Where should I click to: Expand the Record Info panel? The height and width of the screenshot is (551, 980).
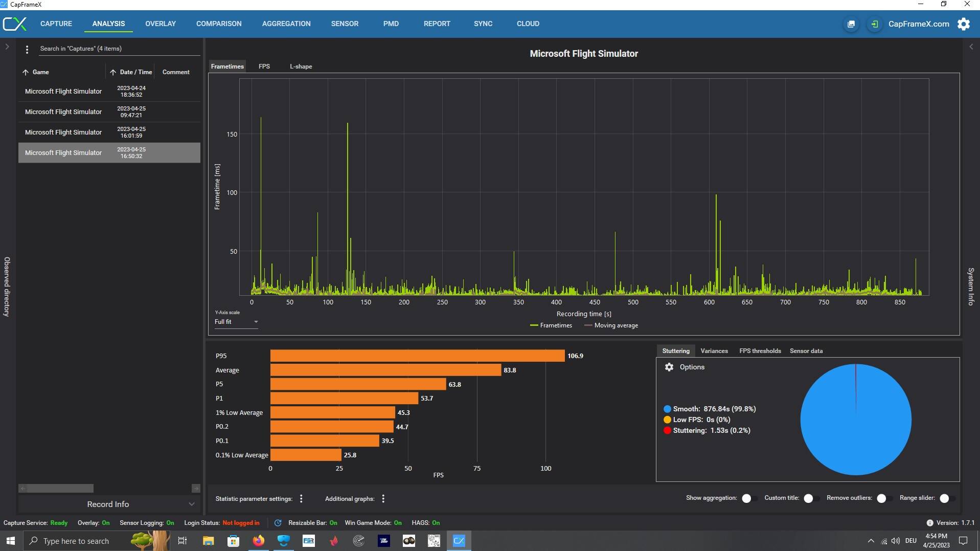[108, 504]
